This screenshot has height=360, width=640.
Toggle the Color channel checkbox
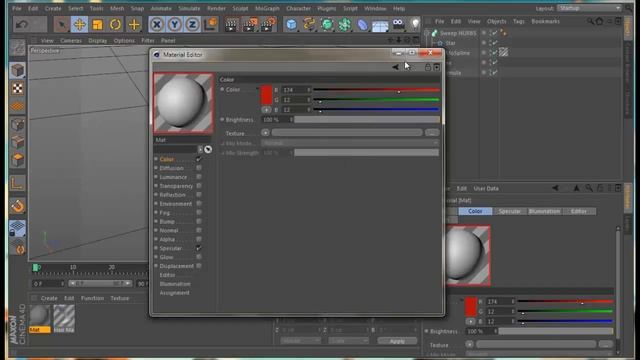click(198, 159)
